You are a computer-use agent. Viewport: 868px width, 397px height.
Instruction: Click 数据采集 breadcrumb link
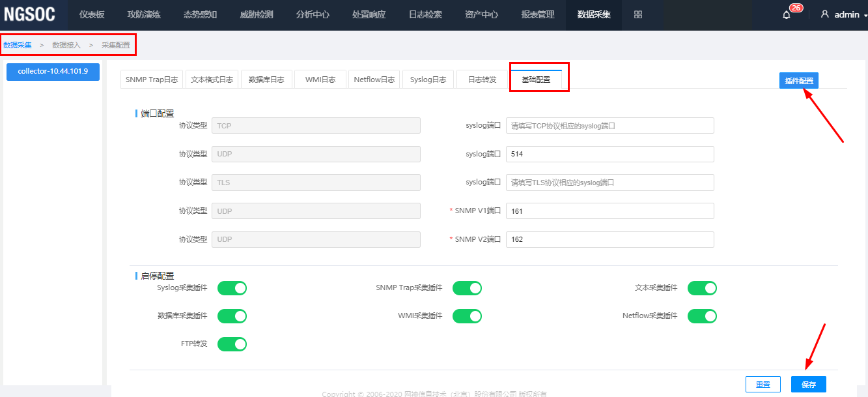18,45
